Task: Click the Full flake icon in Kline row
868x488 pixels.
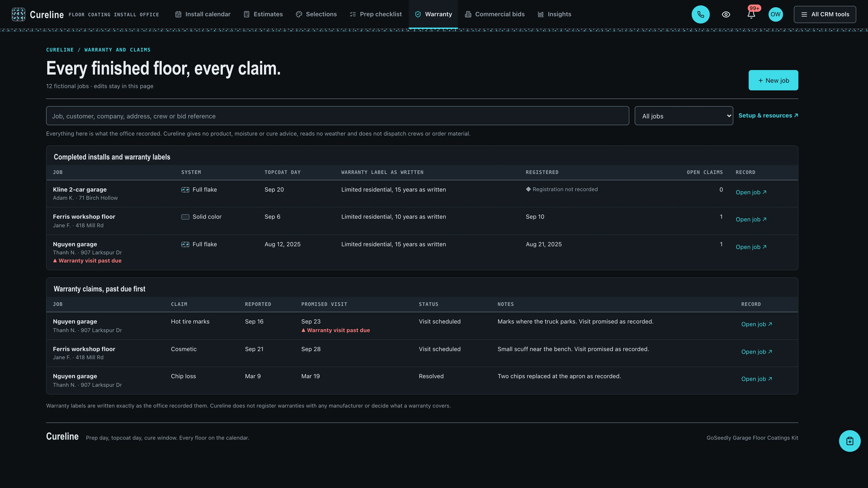Action: coord(185,190)
